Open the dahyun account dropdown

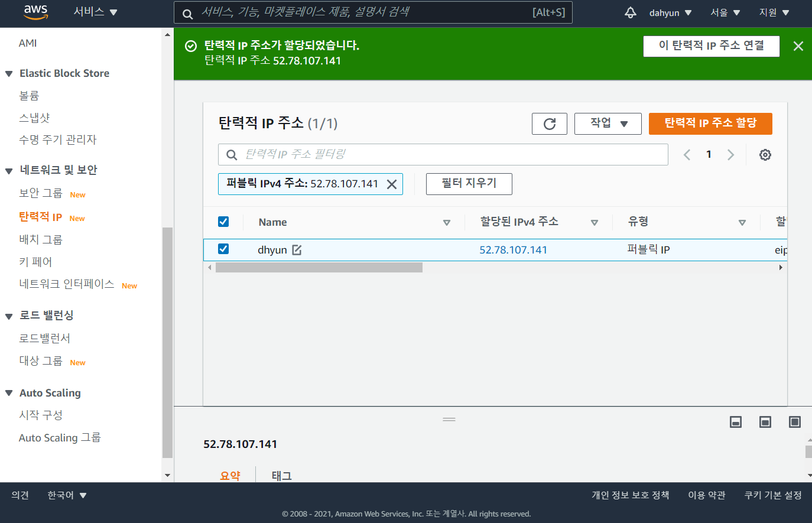[670, 12]
